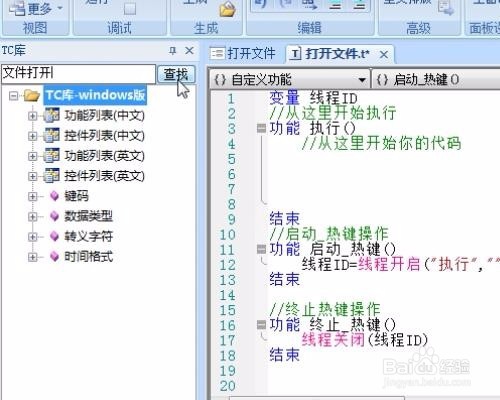Close the TC库 side panel

(189, 51)
